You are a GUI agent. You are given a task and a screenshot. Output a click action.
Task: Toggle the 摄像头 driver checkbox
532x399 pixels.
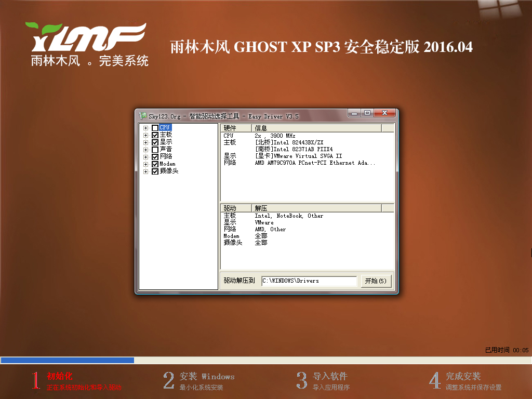[x=155, y=171]
